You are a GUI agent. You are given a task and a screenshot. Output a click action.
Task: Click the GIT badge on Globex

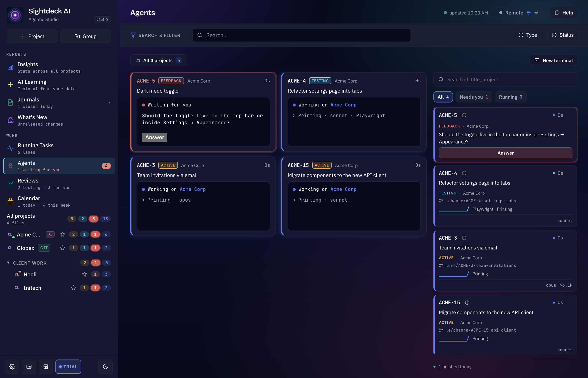[44, 248]
